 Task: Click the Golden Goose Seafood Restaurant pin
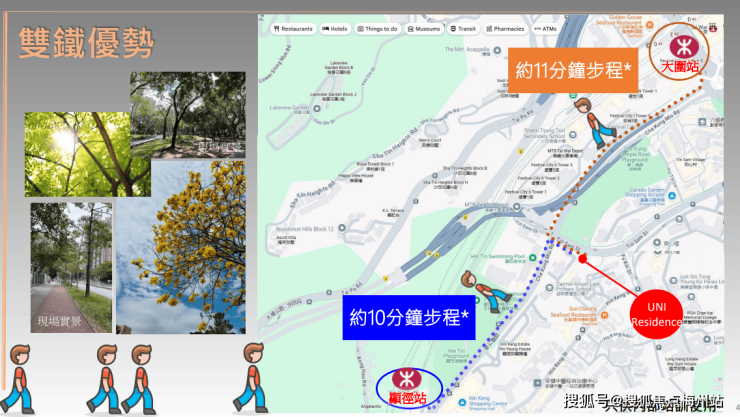tap(649, 25)
